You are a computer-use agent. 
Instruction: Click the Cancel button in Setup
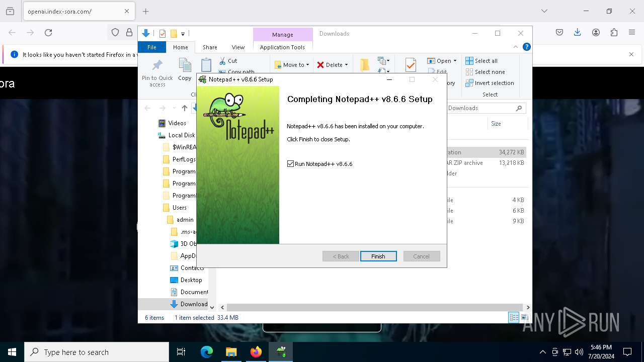point(422,256)
